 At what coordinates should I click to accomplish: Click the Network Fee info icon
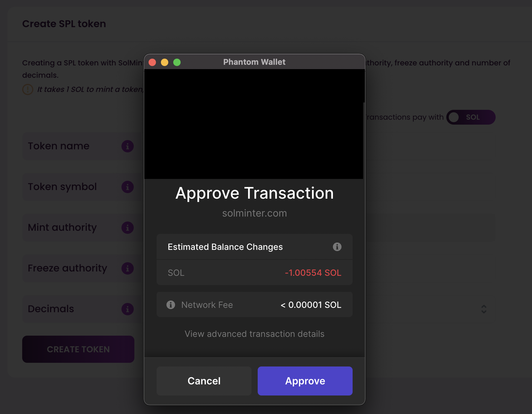coord(171,305)
